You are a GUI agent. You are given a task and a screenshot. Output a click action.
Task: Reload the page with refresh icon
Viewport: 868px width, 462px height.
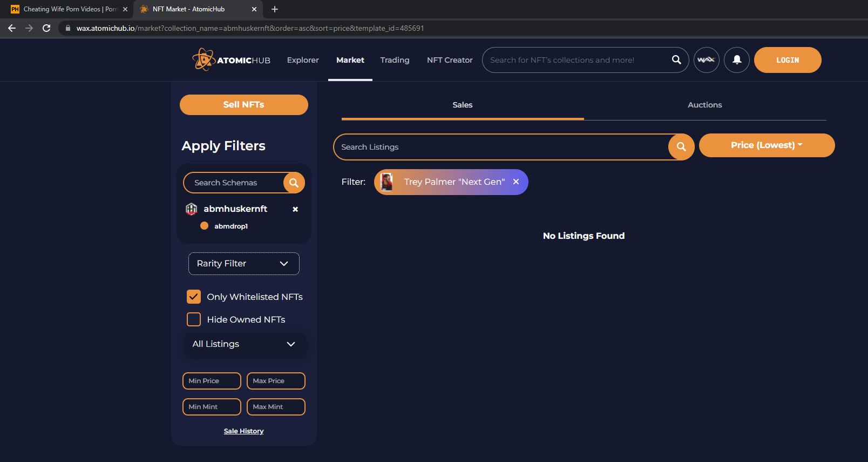point(46,28)
